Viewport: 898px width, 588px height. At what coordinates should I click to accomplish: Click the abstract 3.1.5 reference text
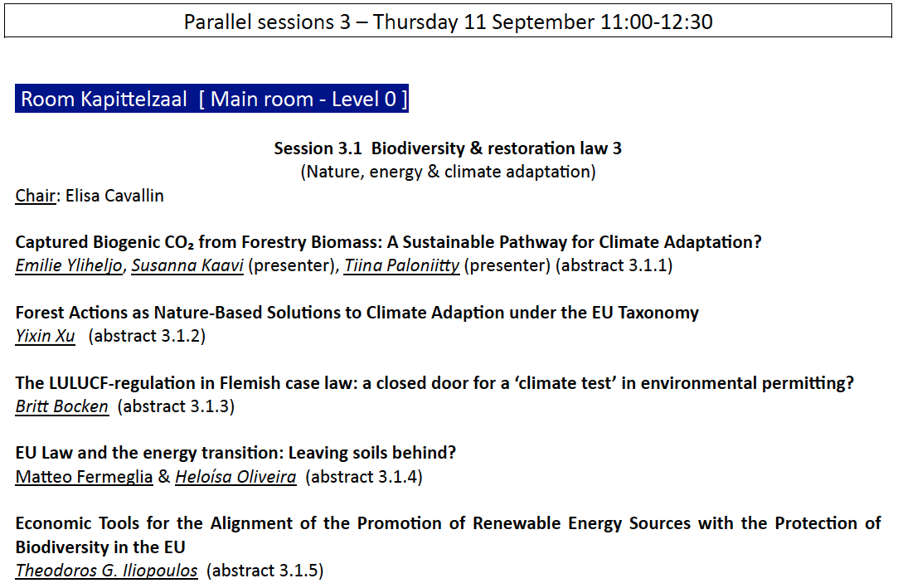click(x=265, y=571)
